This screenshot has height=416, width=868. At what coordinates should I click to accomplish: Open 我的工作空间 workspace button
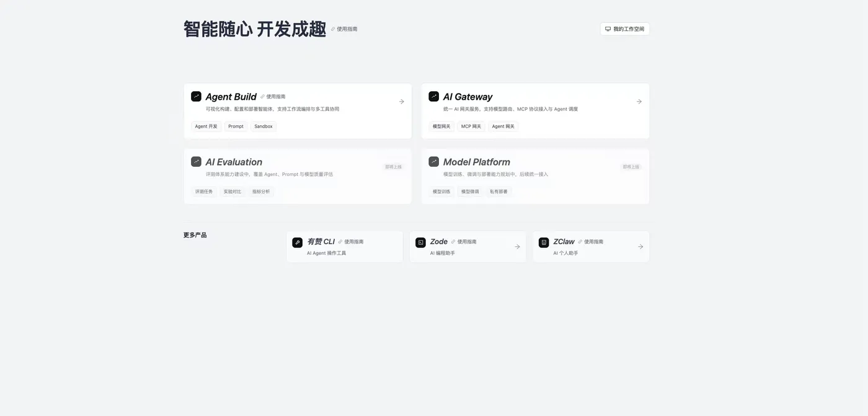click(625, 29)
